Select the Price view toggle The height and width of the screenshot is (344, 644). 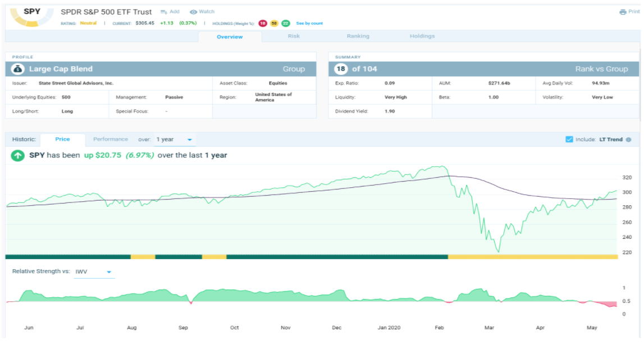(x=62, y=139)
